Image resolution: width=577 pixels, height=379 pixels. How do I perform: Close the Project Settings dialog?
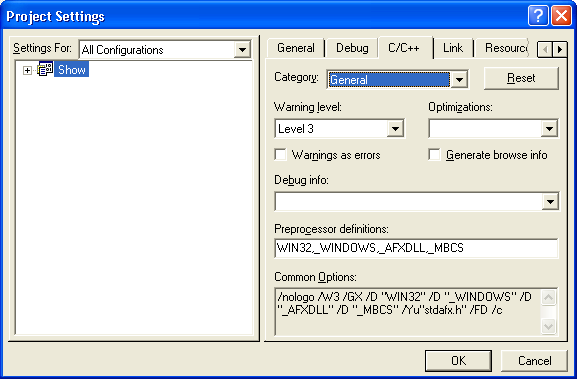[x=561, y=16]
